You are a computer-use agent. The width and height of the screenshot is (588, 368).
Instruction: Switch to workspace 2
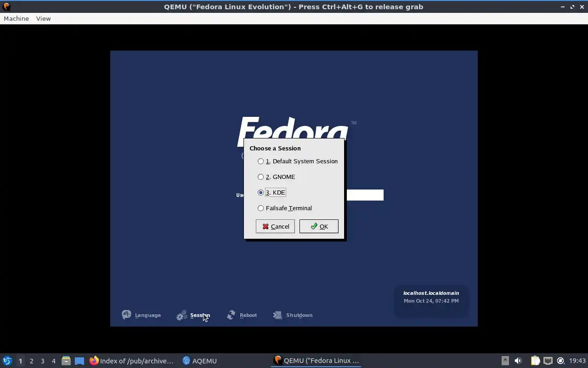[31, 361]
